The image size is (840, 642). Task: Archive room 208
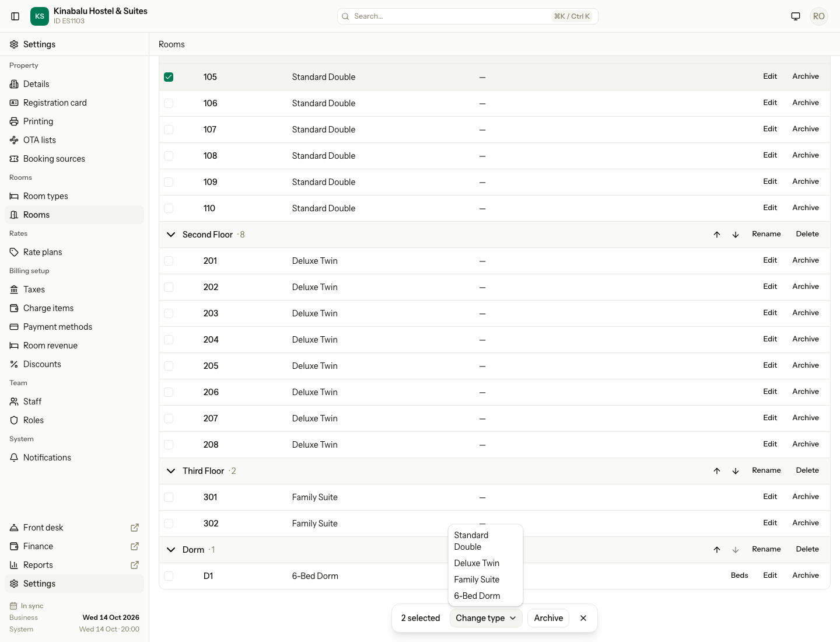click(806, 444)
